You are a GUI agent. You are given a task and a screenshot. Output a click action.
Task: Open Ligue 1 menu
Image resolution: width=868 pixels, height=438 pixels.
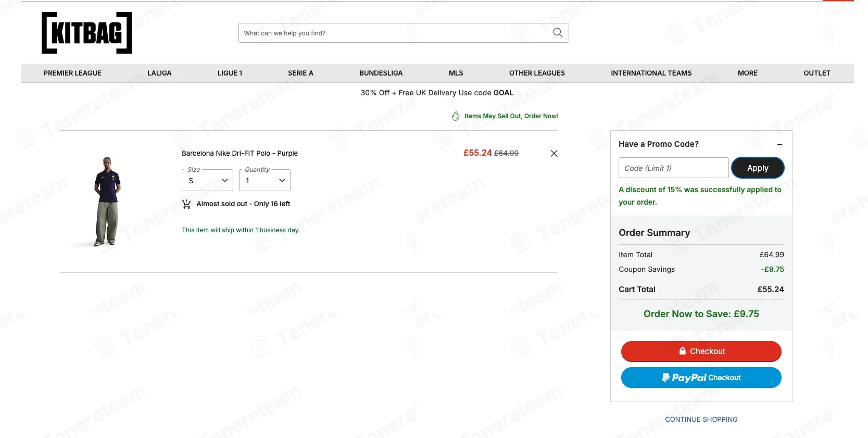230,73
